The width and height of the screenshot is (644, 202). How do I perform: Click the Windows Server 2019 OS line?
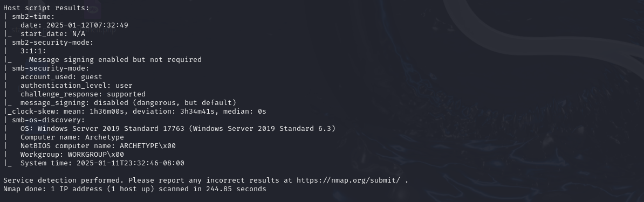(x=178, y=129)
